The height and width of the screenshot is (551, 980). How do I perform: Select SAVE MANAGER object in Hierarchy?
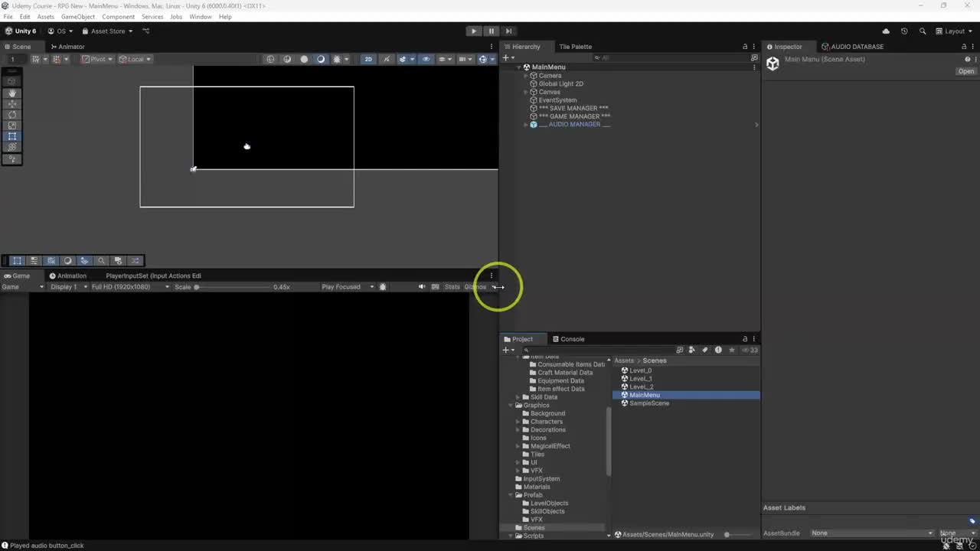[573, 109]
